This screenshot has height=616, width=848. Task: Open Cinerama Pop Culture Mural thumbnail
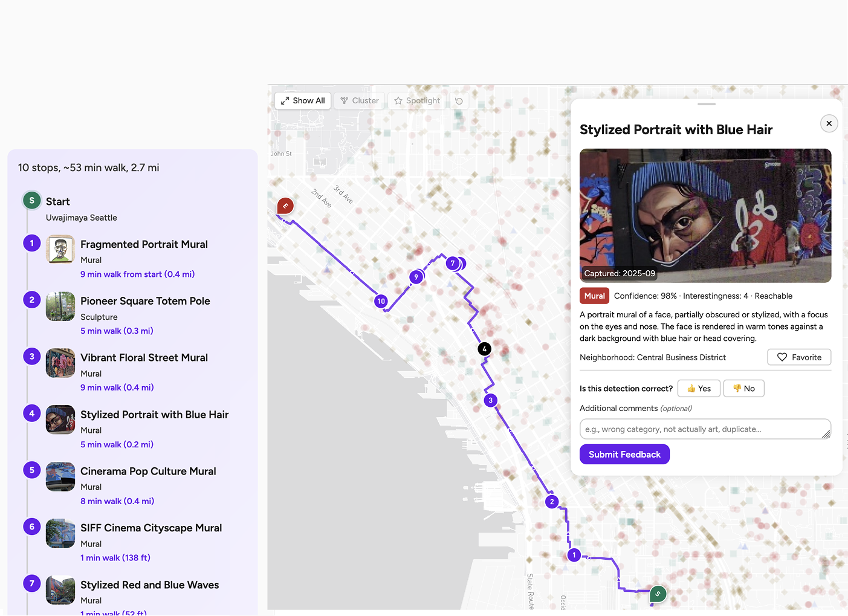60,477
